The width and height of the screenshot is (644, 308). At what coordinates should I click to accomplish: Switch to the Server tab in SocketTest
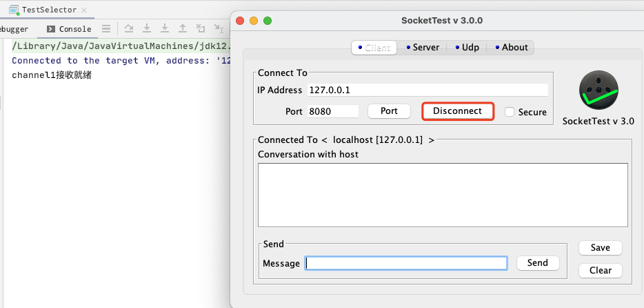tap(422, 47)
